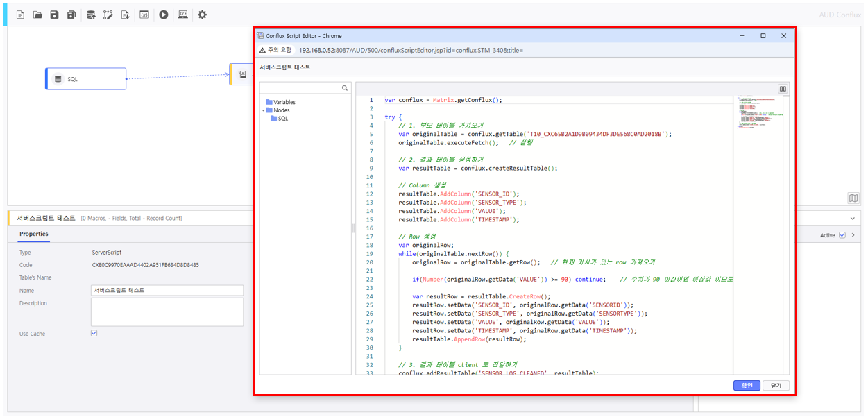The height and width of the screenshot is (419, 868).
Task: Expand the arrow next to Active checkbox
Action: pos(853,235)
